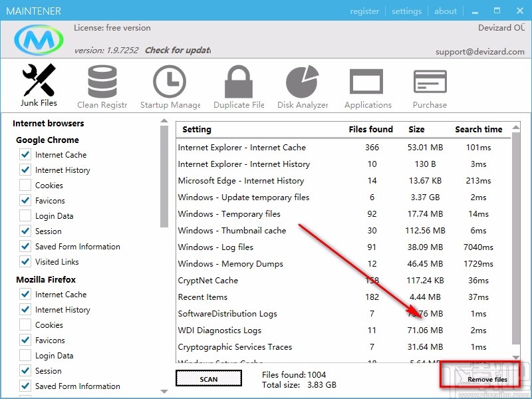Uncheck Google Chrome Internet Cache

[25, 155]
